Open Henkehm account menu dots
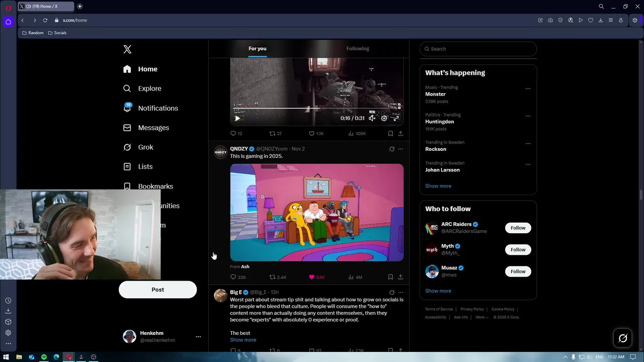This screenshot has width=644, height=362. tap(198, 337)
